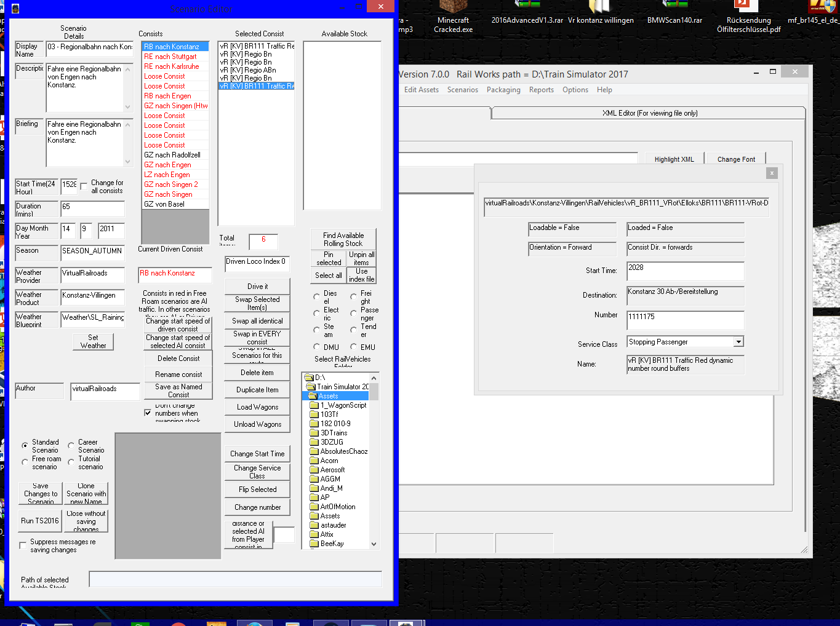Click the Highlight XML button
840x626 pixels.
[674, 159]
